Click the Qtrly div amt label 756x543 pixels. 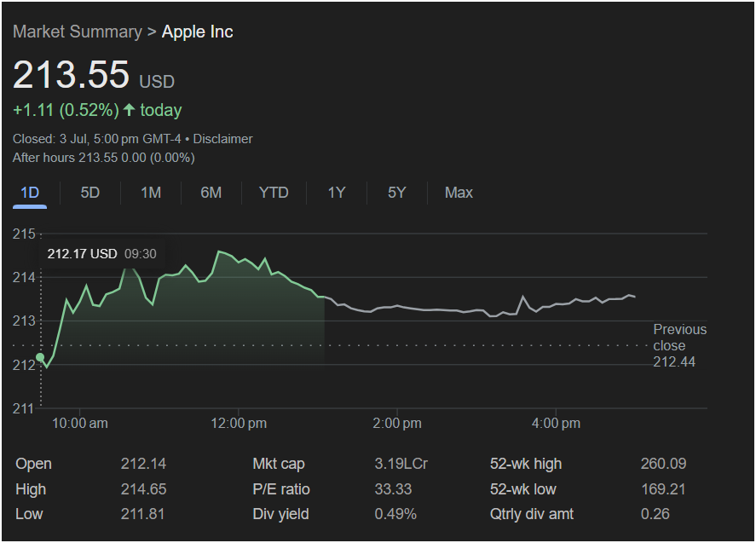[x=531, y=514]
